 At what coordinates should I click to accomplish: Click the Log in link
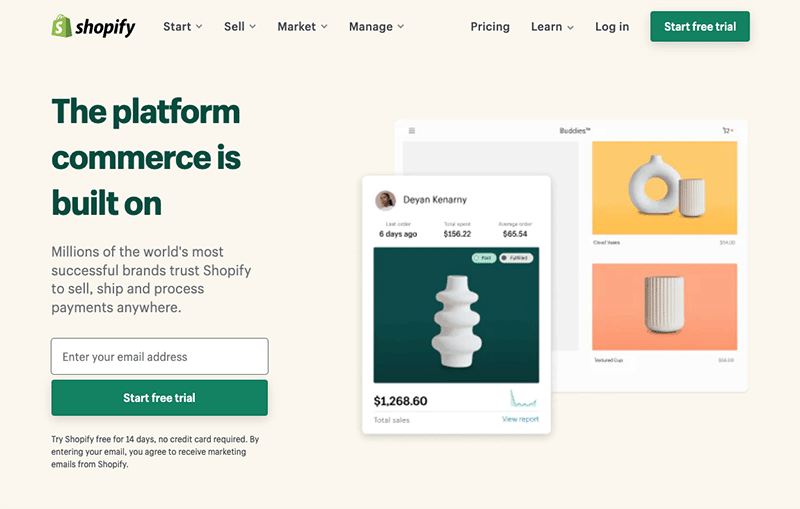[612, 27]
